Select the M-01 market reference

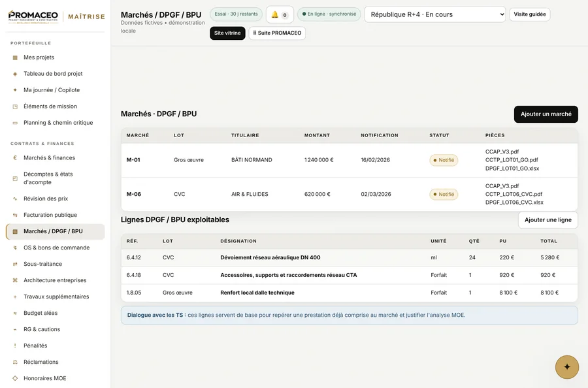click(x=133, y=160)
